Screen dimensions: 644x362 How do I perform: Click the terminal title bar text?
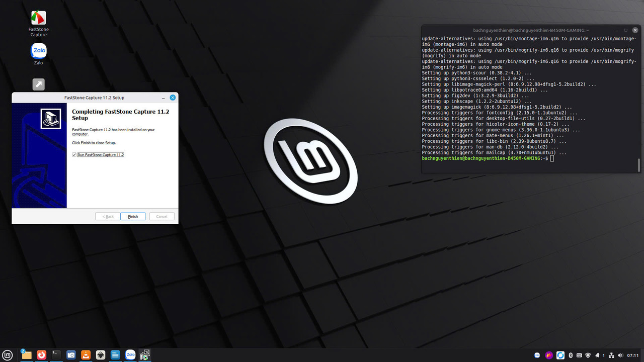coord(531,30)
